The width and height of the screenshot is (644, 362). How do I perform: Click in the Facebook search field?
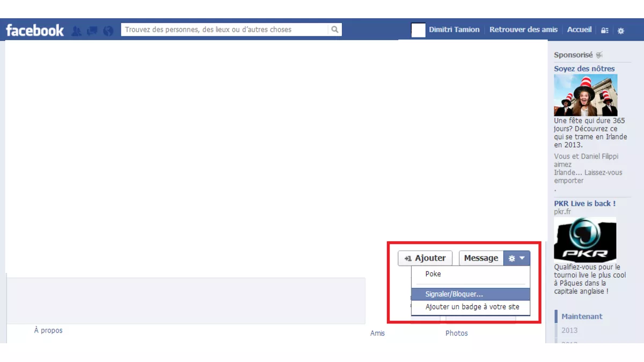click(x=224, y=29)
